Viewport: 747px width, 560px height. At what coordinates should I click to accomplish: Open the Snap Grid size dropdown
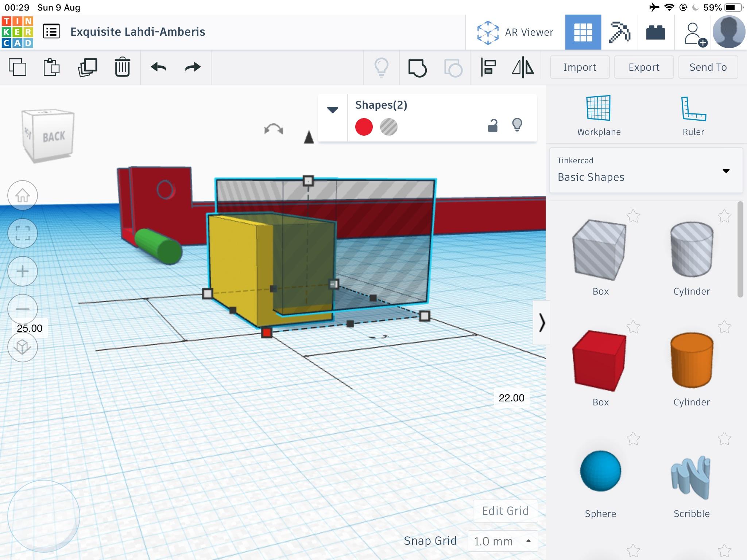[502, 541]
